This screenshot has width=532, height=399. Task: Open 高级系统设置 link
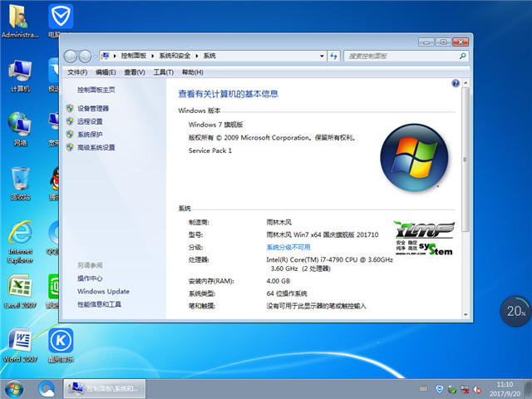point(96,148)
